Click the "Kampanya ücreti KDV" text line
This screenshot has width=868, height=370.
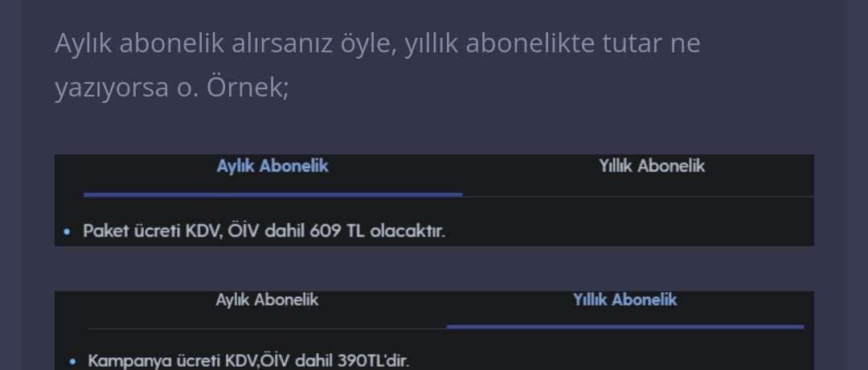248,360
